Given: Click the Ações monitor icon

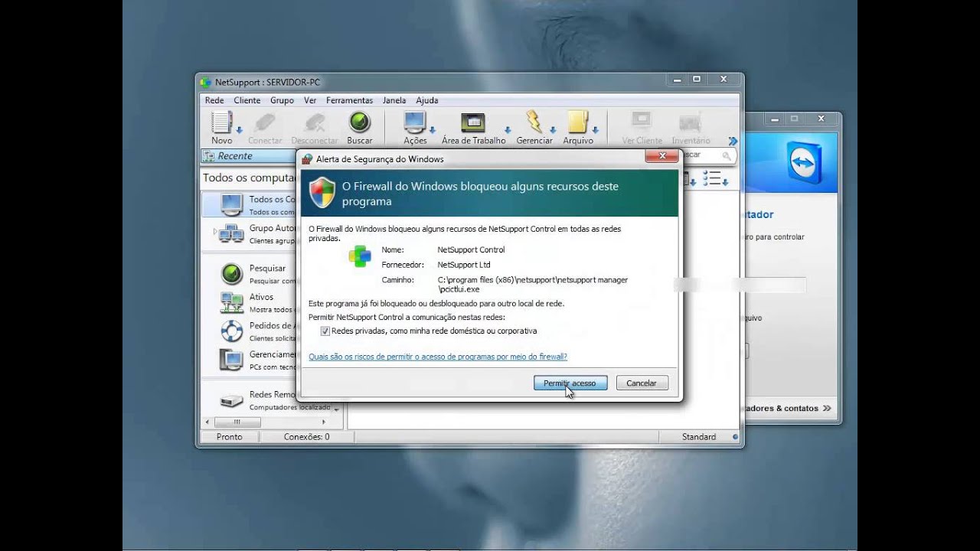Looking at the screenshot, I should coord(414,122).
